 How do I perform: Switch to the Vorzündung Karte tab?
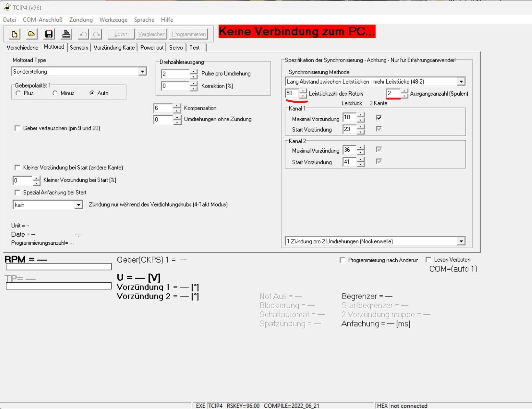[114, 48]
